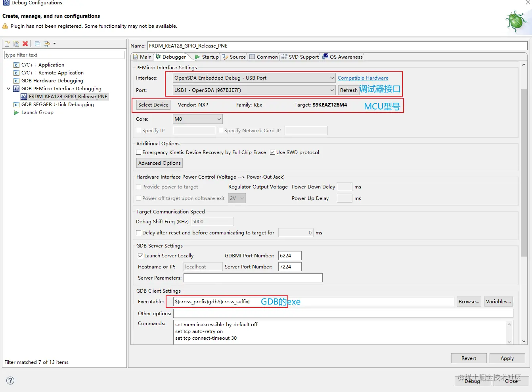Image resolution: width=532 pixels, height=392 pixels.
Task: Select FRDM_KEA128_GPIO_Release_PNE configuration
Action: (68, 97)
